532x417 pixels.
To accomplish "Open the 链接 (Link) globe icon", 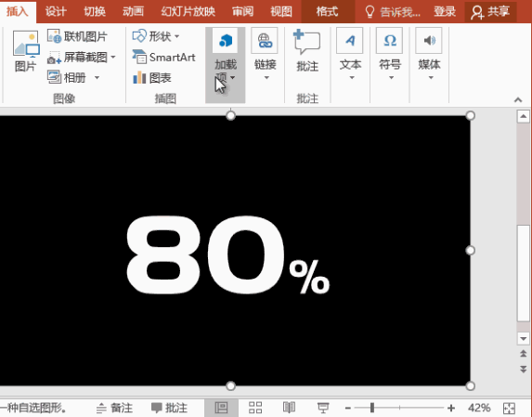I will tap(265, 41).
